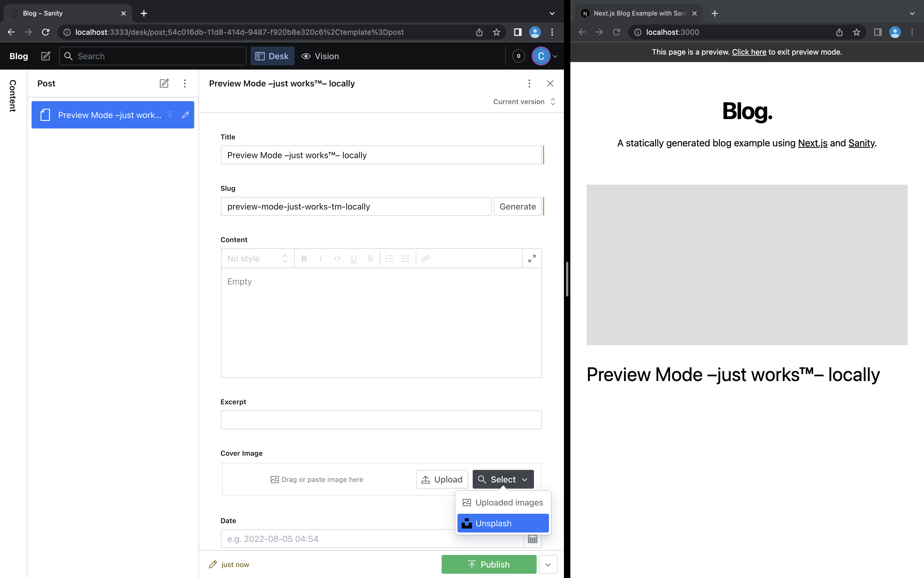The image size is (924, 578).
Task: Click into the Excerpt input field
Action: click(381, 420)
